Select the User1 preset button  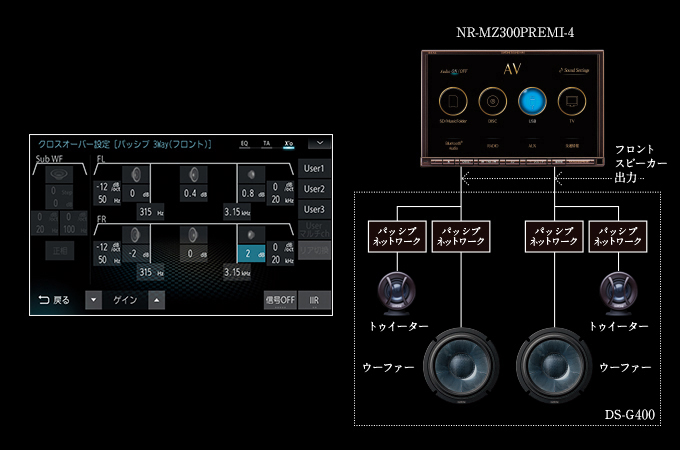[x=314, y=168]
